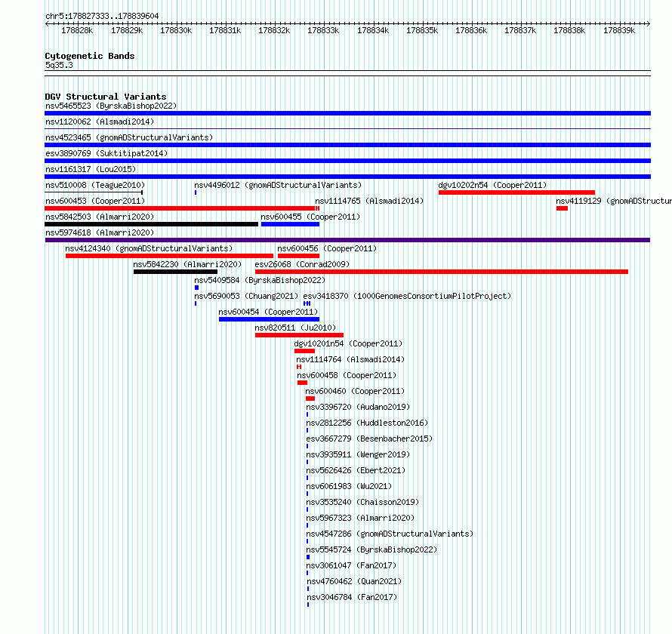Click the red nsv4124340 variant bar

[169, 256]
